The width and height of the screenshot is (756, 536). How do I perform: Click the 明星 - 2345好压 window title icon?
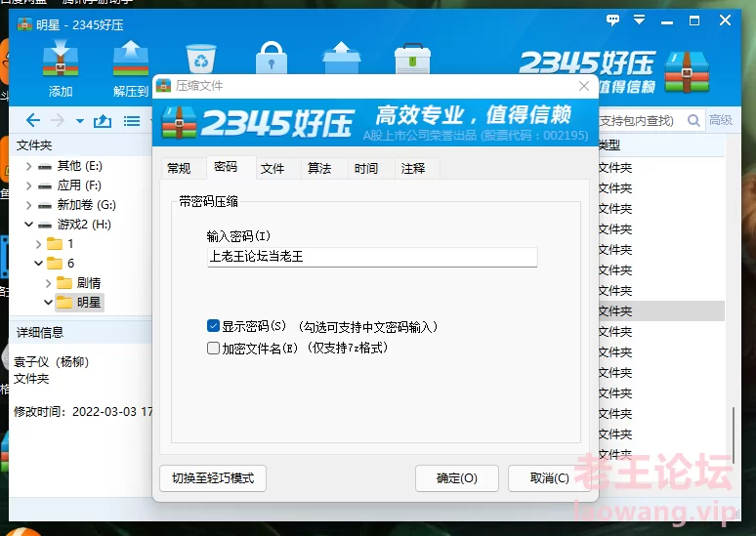[x=24, y=24]
